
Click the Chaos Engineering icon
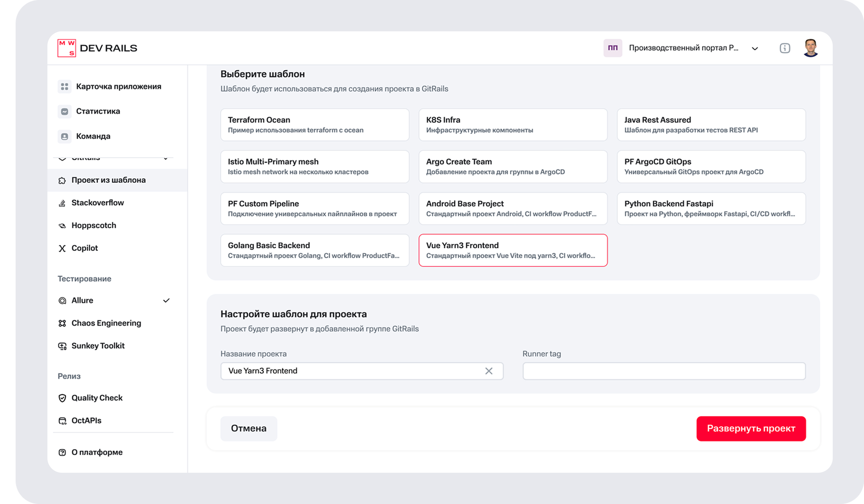point(62,323)
